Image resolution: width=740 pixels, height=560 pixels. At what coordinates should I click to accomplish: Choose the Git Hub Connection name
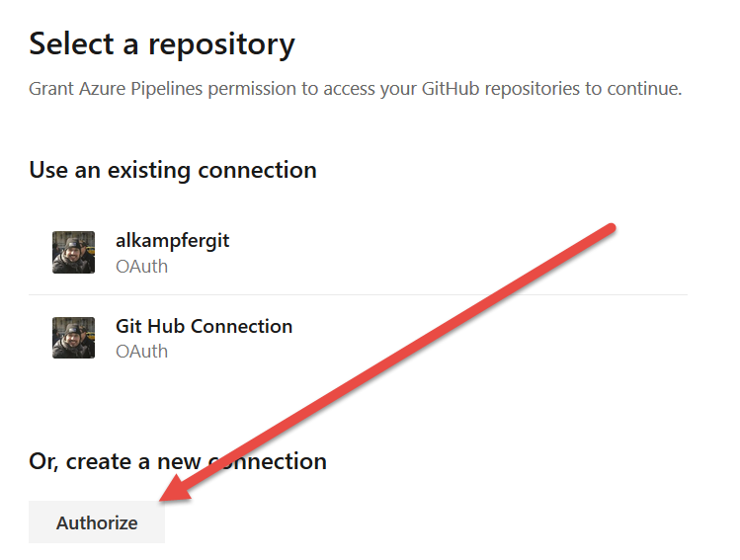pyautogui.click(x=204, y=326)
